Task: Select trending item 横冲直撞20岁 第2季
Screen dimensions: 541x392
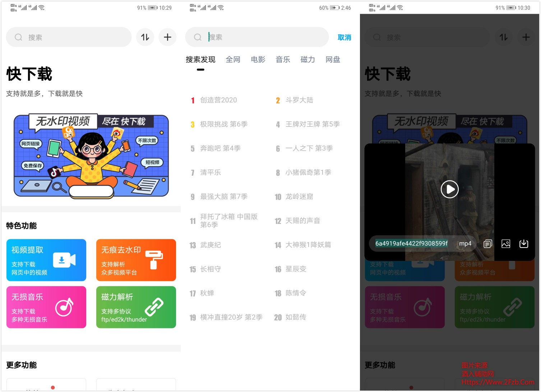Action: 231,317
